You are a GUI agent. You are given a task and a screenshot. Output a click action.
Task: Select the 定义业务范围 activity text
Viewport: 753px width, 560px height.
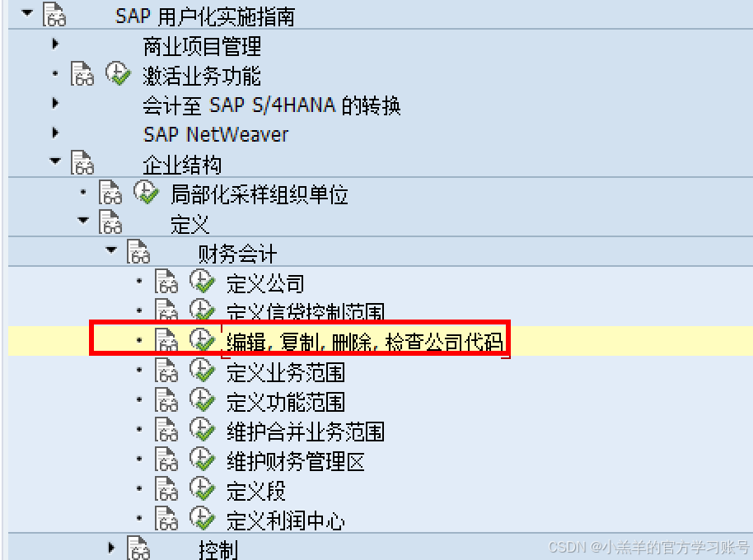pos(286,373)
